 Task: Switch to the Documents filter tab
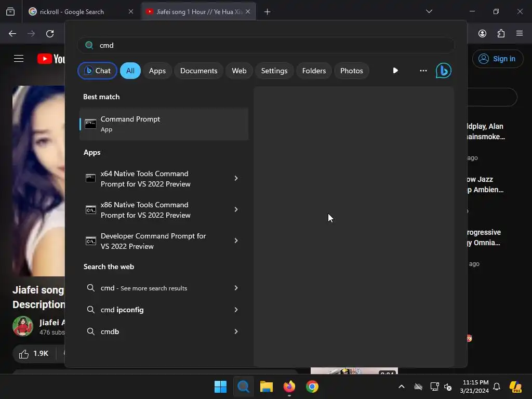198,71
